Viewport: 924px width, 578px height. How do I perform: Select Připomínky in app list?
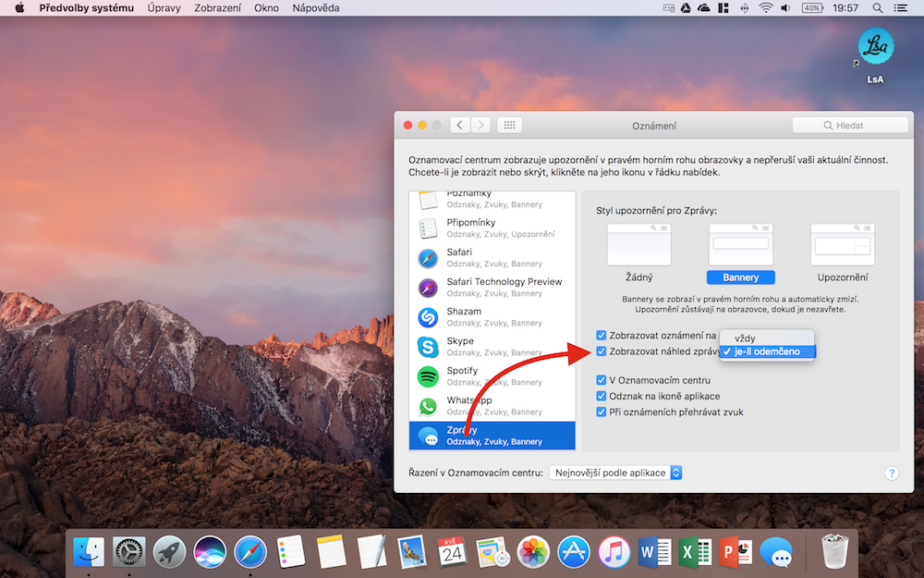tap(492, 228)
